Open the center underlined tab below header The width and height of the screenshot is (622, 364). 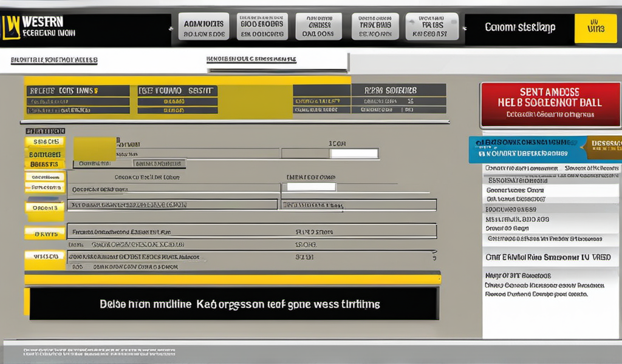pos(251,60)
